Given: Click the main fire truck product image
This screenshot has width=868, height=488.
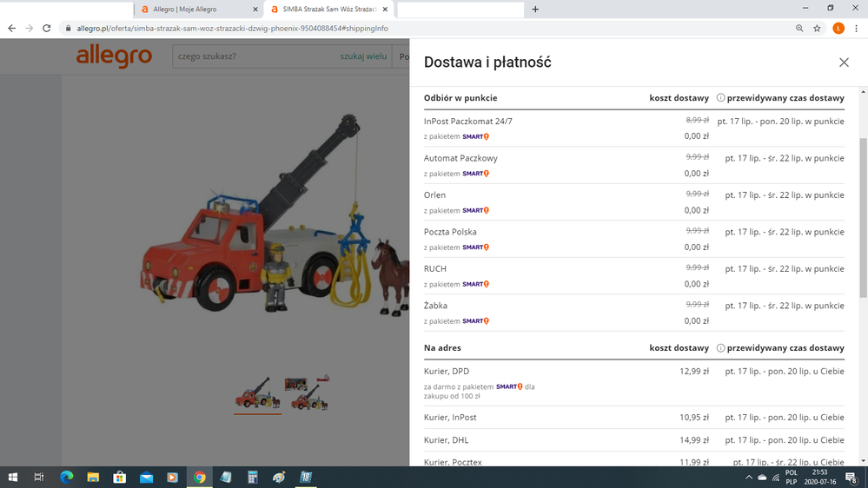Looking at the screenshot, I should point(275,216).
